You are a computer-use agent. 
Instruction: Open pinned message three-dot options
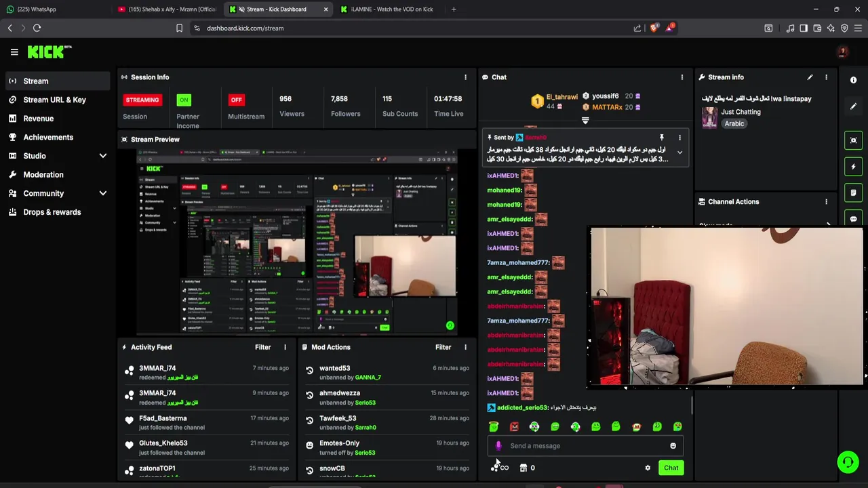click(679, 138)
